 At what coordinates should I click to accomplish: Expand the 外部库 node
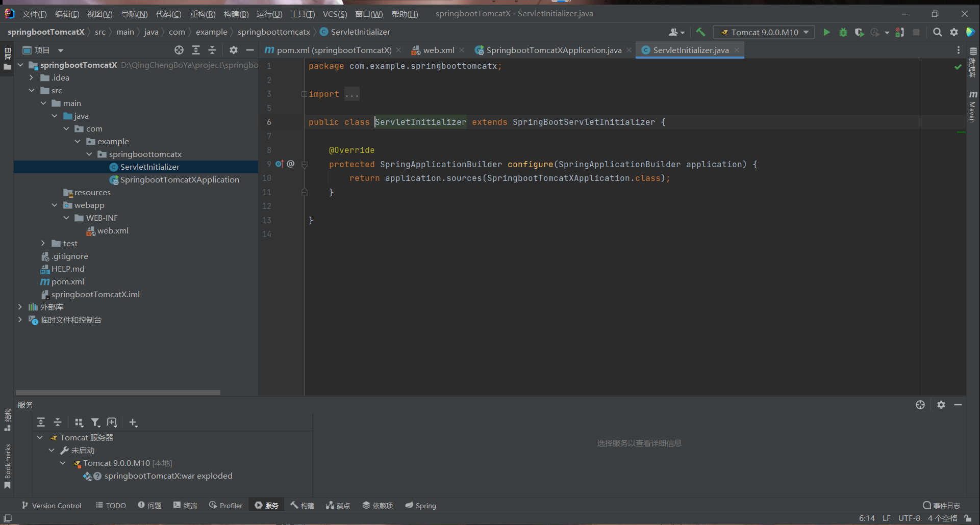20,307
